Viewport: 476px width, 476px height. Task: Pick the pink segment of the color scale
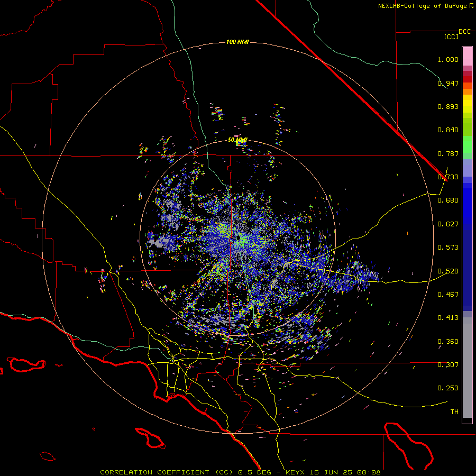click(467, 57)
